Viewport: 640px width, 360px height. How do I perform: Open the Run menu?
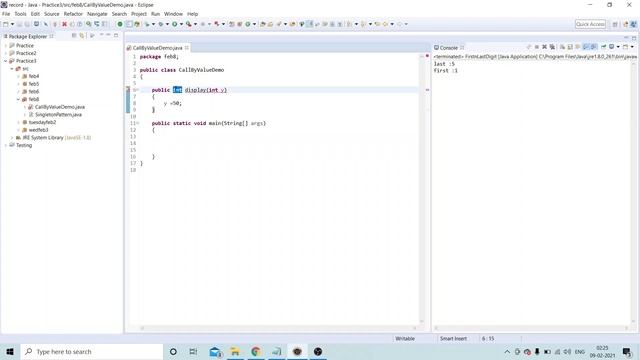point(156,14)
